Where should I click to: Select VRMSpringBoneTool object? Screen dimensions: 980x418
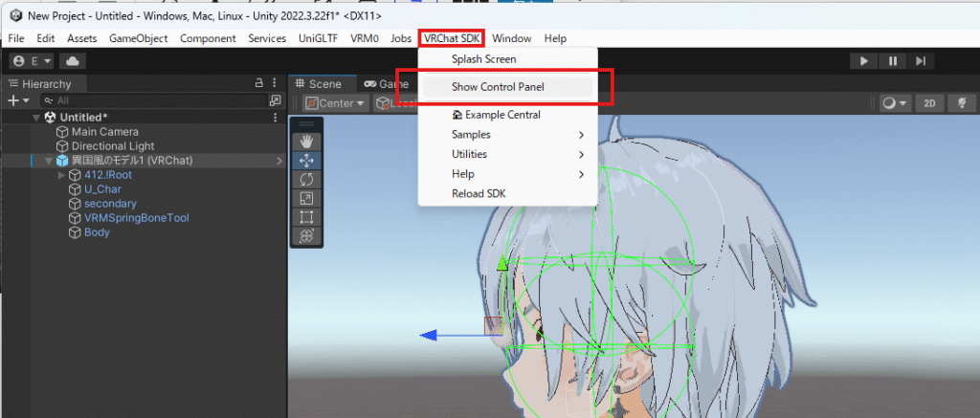point(136,218)
